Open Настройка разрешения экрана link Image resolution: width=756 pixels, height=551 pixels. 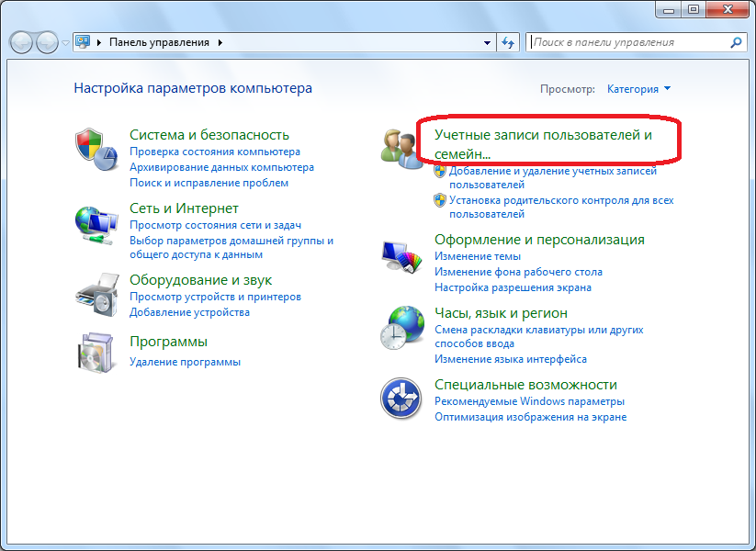(x=513, y=287)
